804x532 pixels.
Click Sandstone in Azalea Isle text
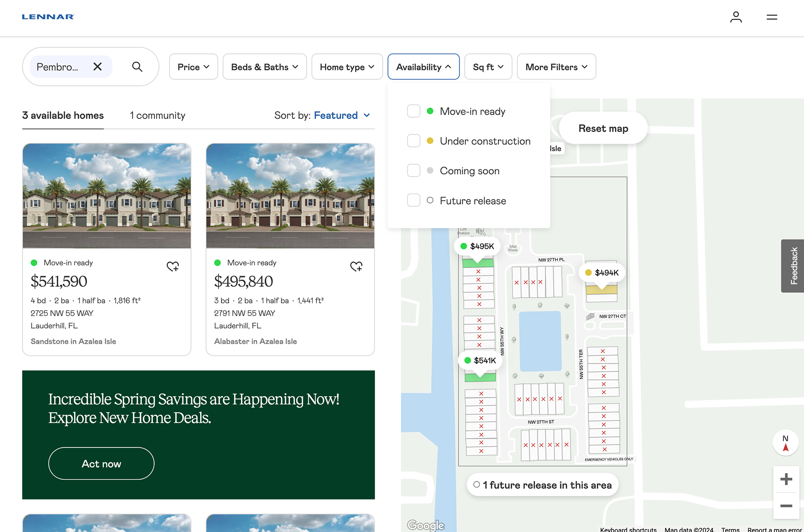tap(73, 342)
